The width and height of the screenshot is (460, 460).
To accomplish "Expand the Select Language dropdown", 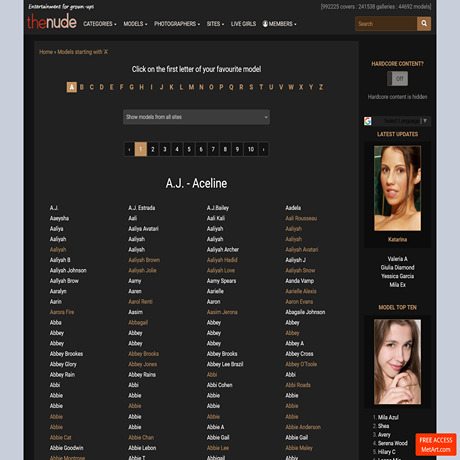I will pos(402,121).
